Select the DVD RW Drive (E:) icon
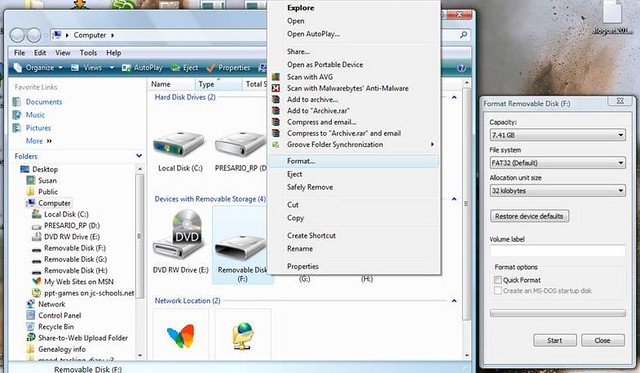Screen dimensions: 640x373 click(x=180, y=235)
